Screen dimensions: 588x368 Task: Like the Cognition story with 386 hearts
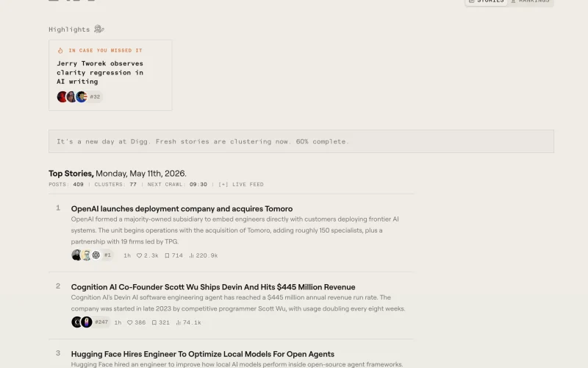[136, 322]
